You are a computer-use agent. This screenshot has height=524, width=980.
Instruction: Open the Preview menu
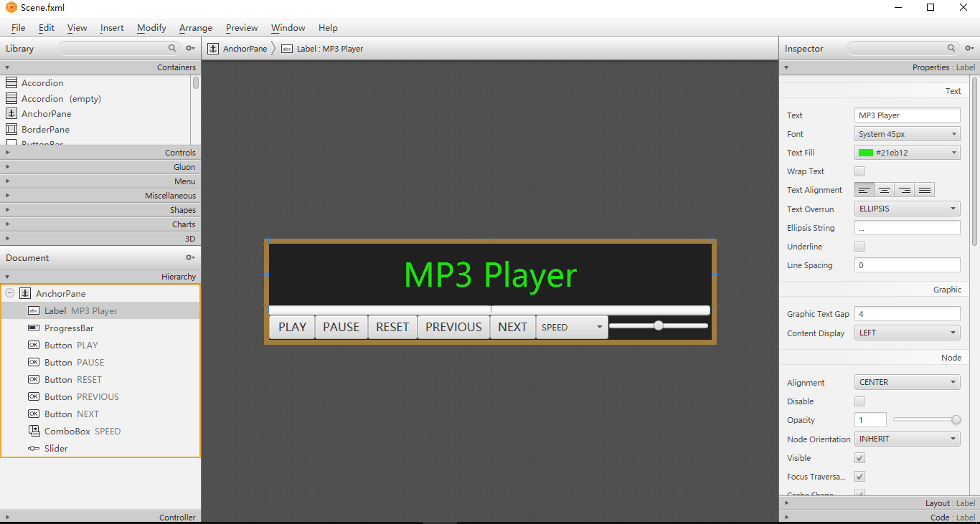pyautogui.click(x=242, y=28)
